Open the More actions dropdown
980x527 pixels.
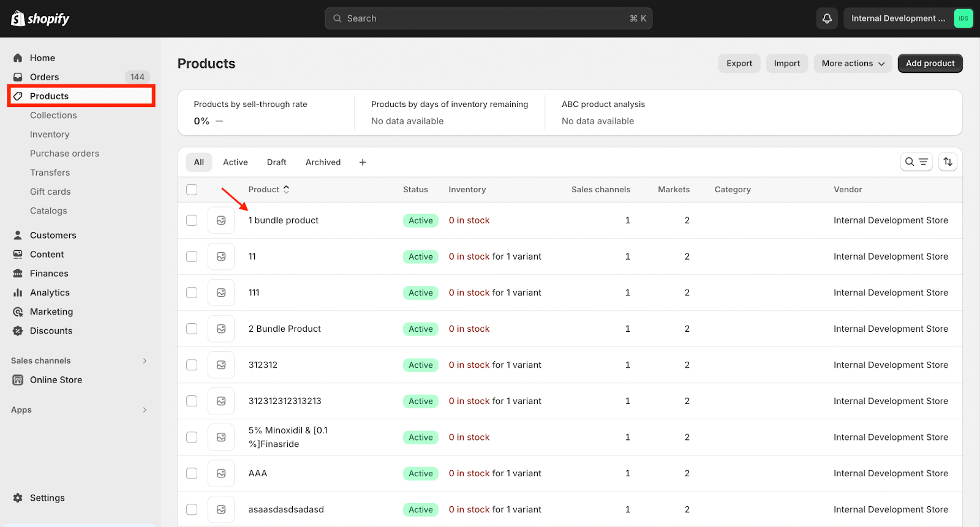[x=853, y=64]
